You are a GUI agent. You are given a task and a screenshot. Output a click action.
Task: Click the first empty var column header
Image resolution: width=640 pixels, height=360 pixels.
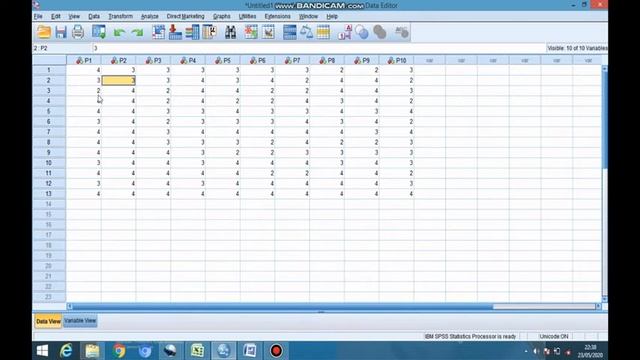pos(429,60)
